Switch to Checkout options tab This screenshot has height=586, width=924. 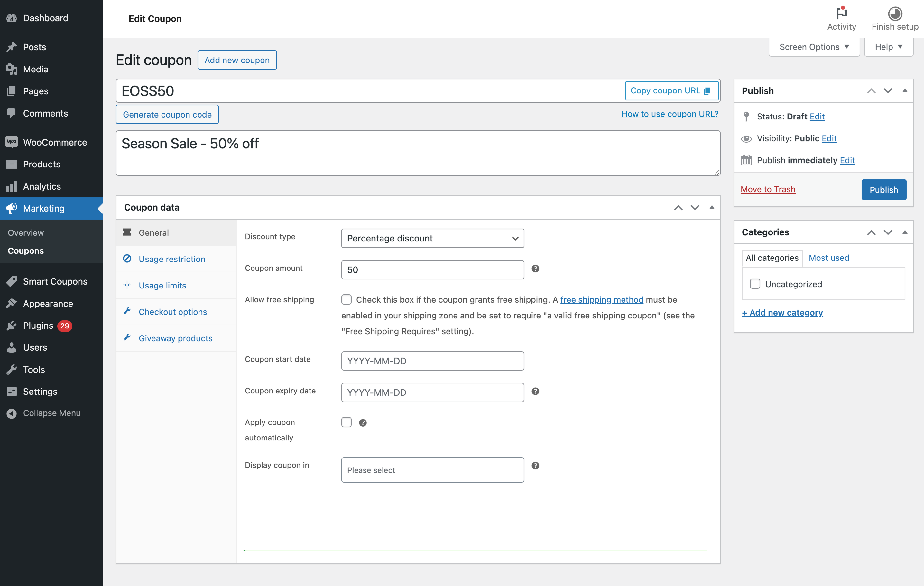177,312
